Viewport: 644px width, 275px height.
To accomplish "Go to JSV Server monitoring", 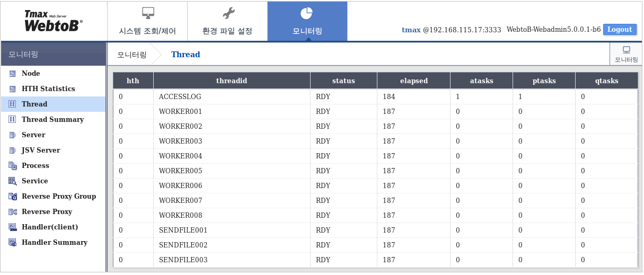I will [53, 150].
